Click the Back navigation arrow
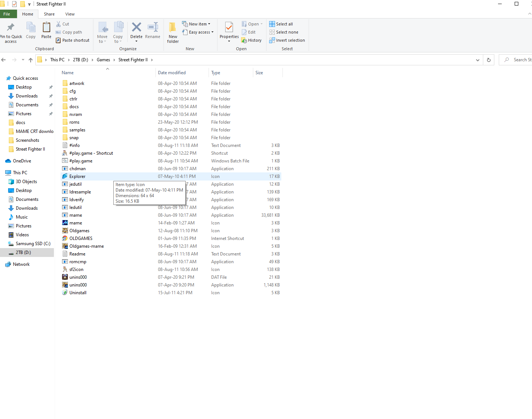532x419 pixels. point(4,60)
